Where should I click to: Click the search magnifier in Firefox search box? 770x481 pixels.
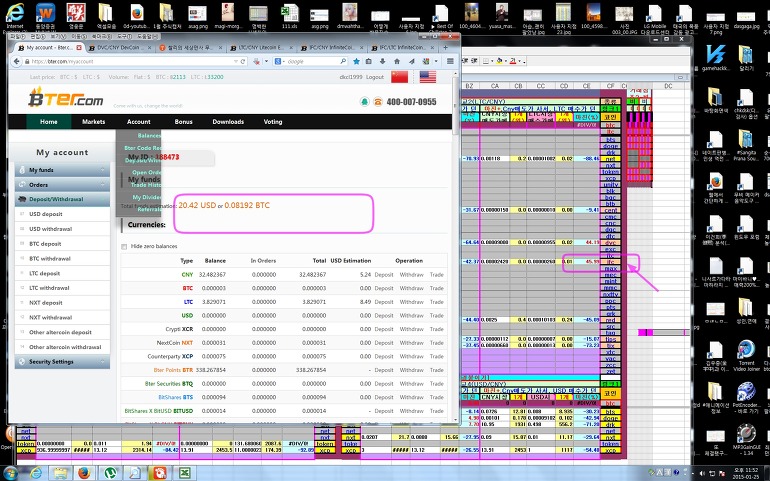point(343,61)
